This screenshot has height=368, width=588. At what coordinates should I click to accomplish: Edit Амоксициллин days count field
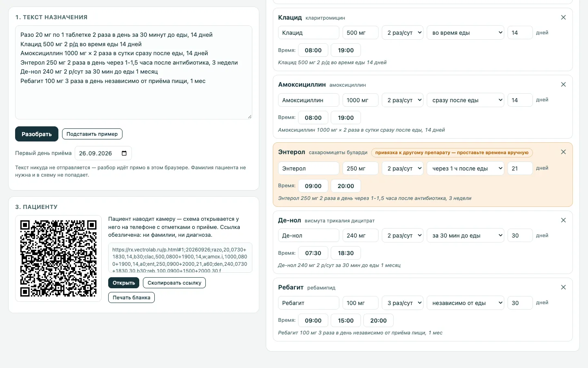520,100
